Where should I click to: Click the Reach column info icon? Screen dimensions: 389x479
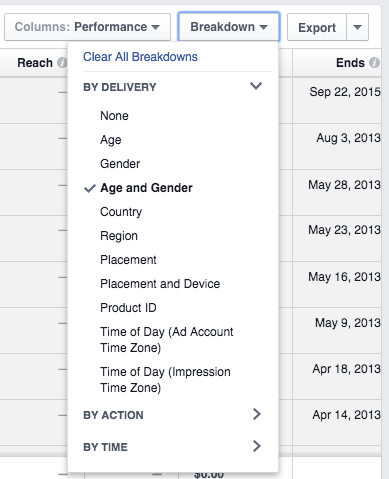tap(62, 63)
